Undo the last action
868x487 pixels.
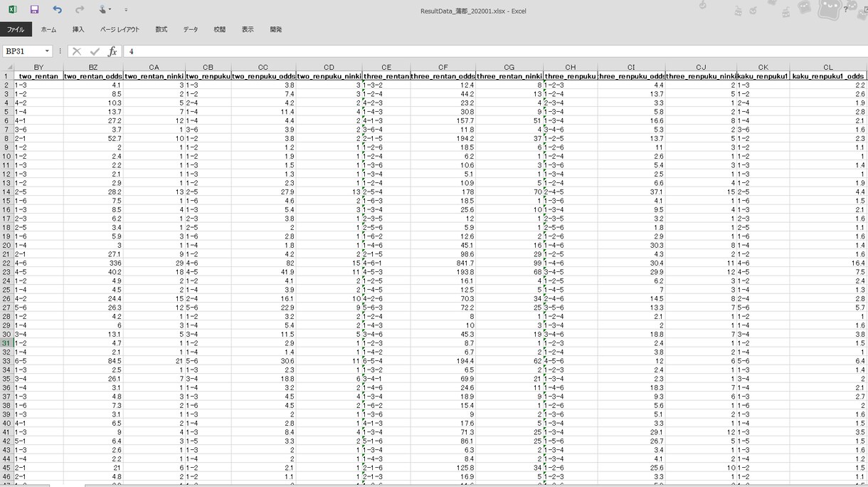pos(58,9)
